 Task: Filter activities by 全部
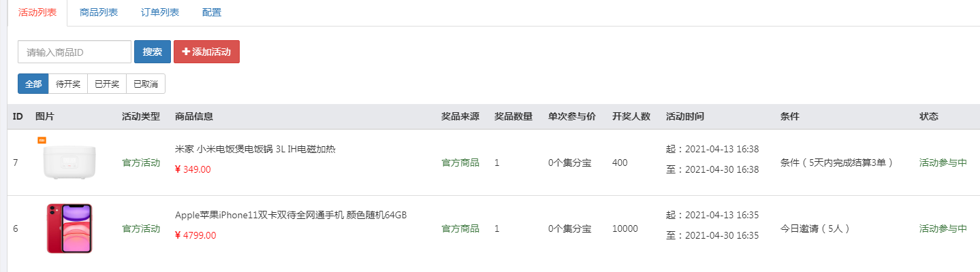pyautogui.click(x=33, y=84)
